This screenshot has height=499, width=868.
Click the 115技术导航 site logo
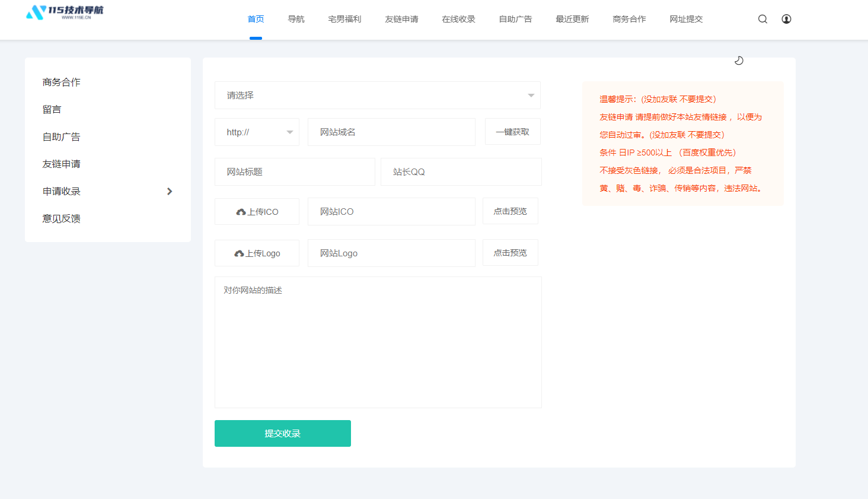click(65, 12)
